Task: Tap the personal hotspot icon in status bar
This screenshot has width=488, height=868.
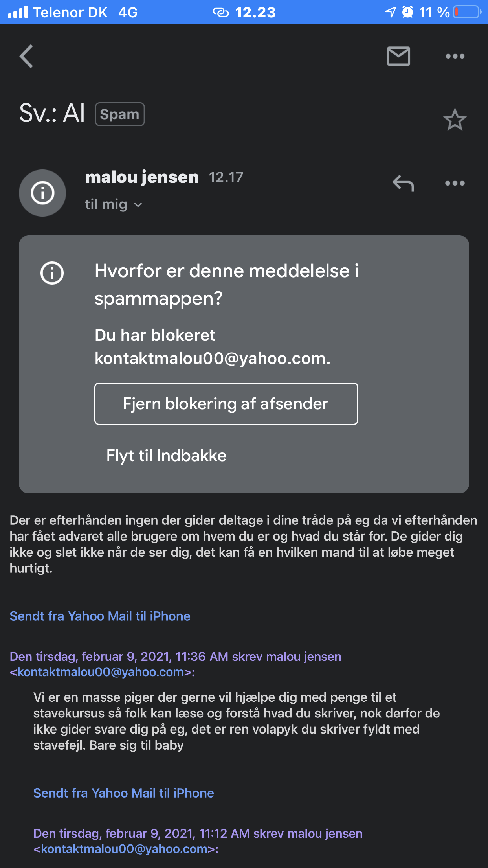Action: coord(221,13)
